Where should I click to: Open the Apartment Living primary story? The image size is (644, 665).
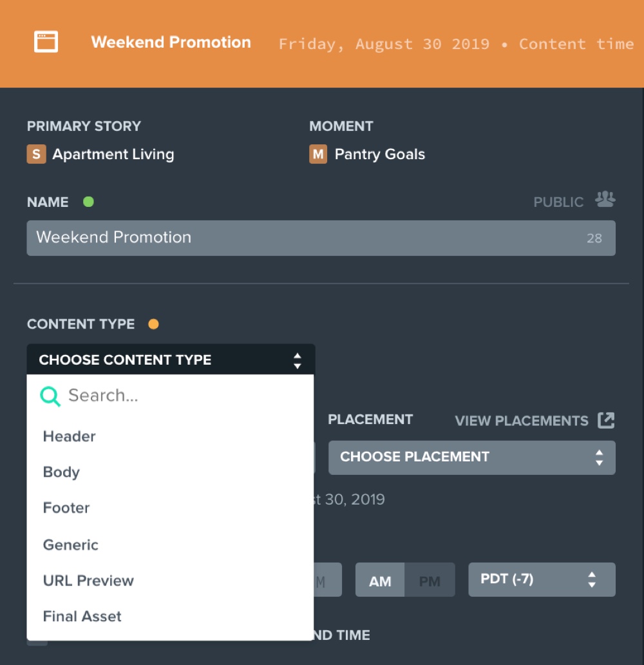[x=113, y=154]
